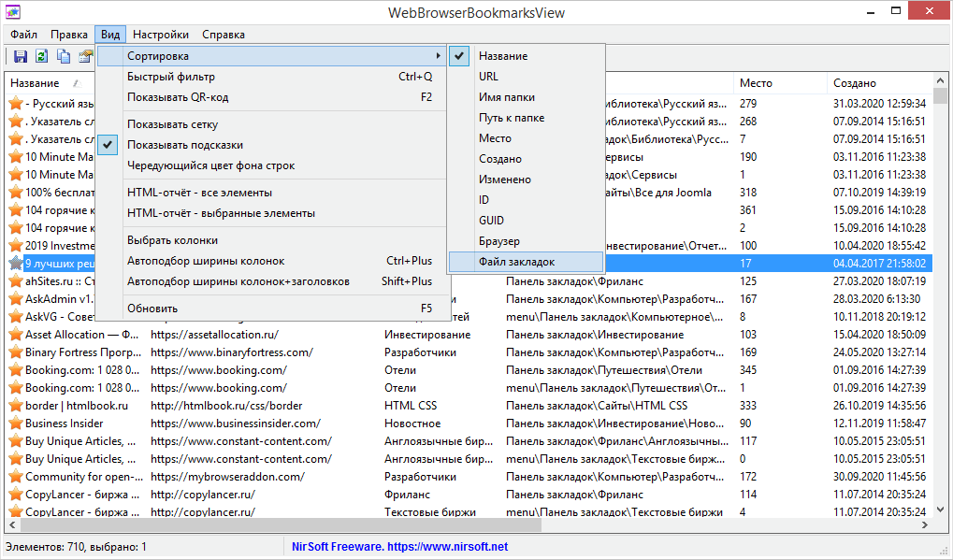Click the Место column header

coord(780,83)
